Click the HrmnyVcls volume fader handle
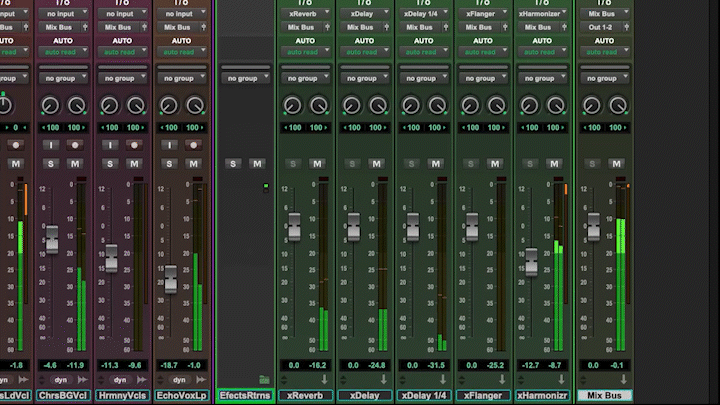This screenshot has height=405, width=720. (x=112, y=258)
